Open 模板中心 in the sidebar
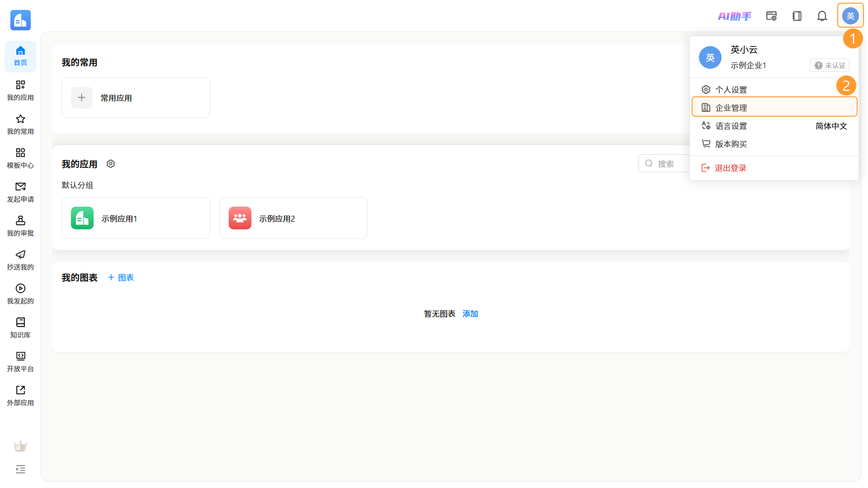Screen dimensions: 868x488 [x=20, y=158]
